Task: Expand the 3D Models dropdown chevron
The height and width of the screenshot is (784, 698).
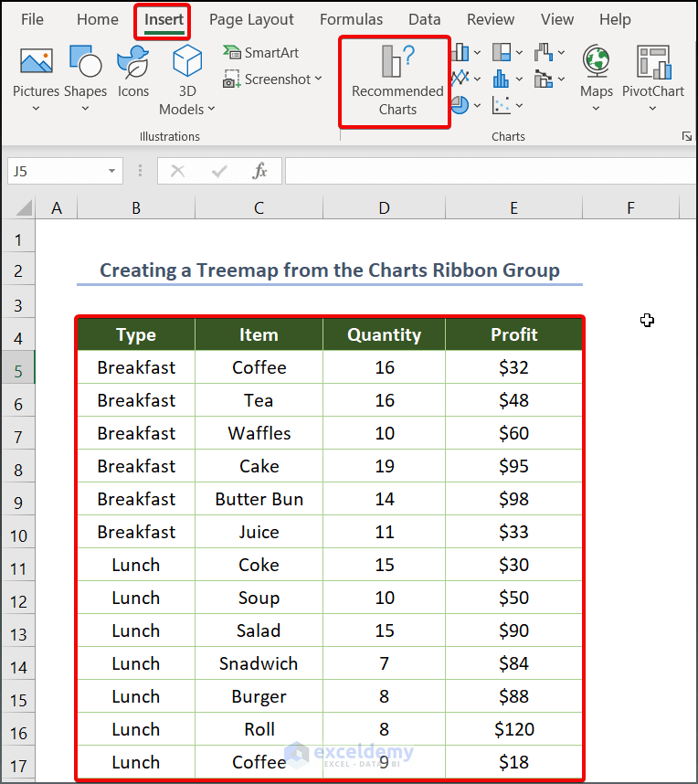Action: 211,109
